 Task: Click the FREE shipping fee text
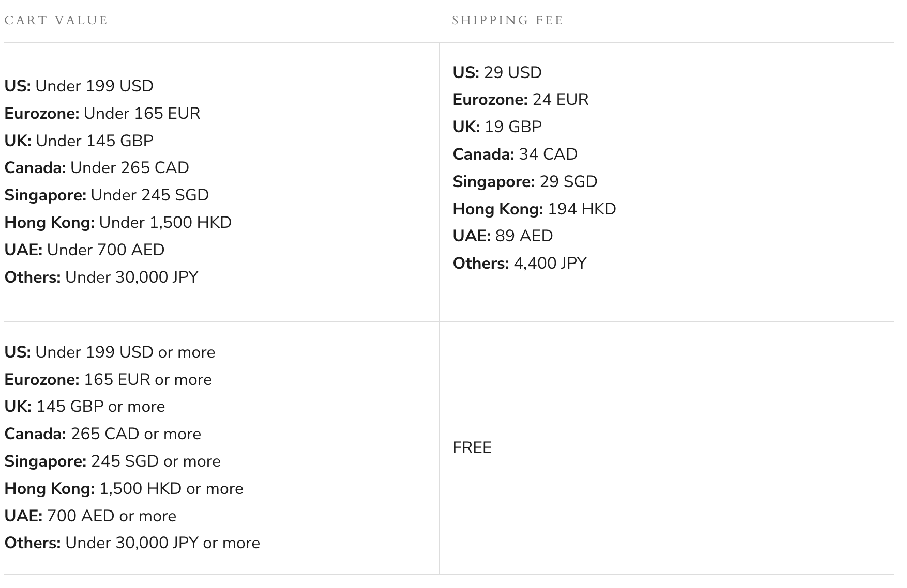coord(472,447)
